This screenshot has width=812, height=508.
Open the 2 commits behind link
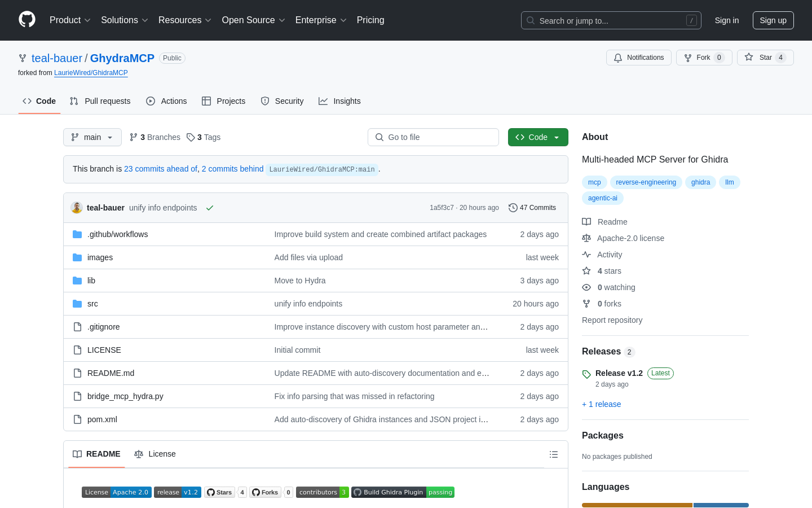pyautogui.click(x=232, y=169)
